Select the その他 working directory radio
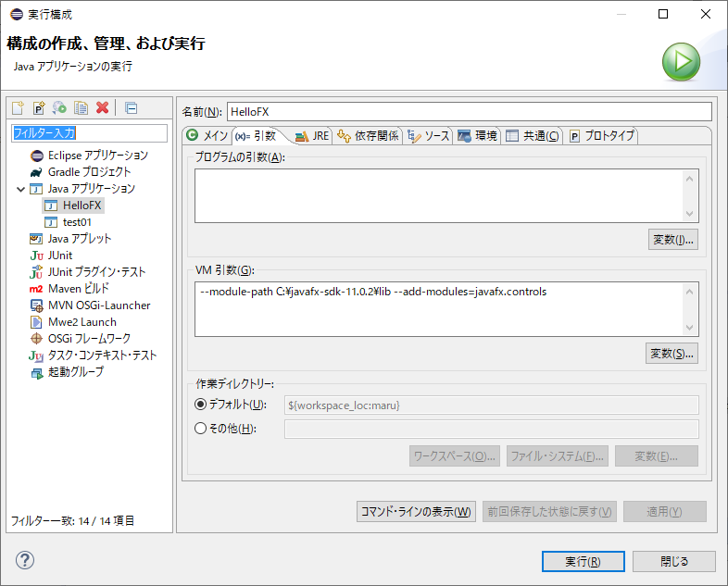Viewport: 728px width, 586px height. pyautogui.click(x=201, y=428)
